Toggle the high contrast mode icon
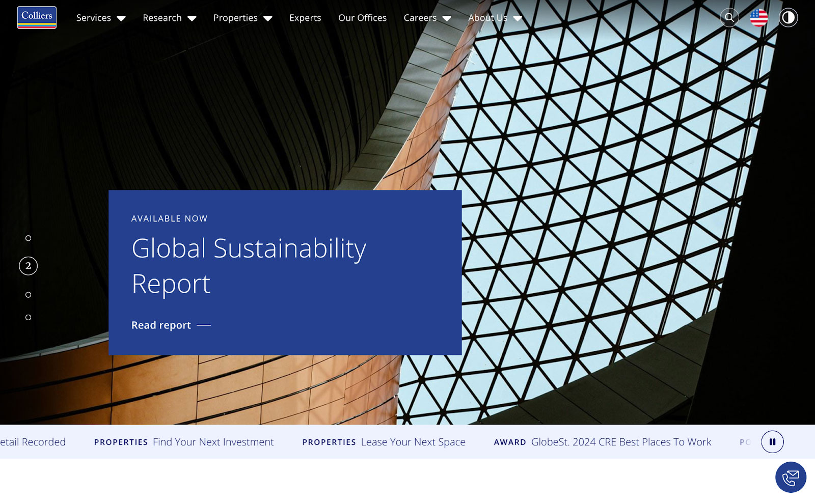This screenshot has width=815, height=504. pyautogui.click(x=789, y=17)
